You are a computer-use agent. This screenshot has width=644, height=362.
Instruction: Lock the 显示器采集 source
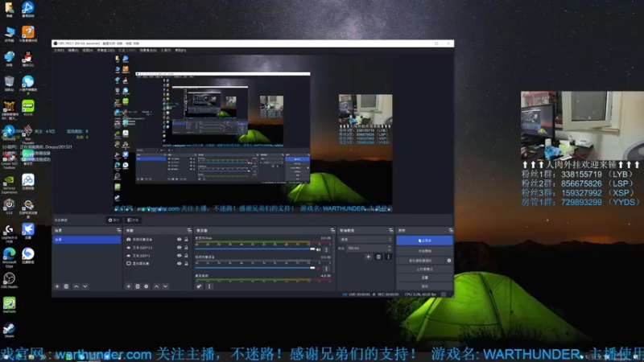pos(186,264)
